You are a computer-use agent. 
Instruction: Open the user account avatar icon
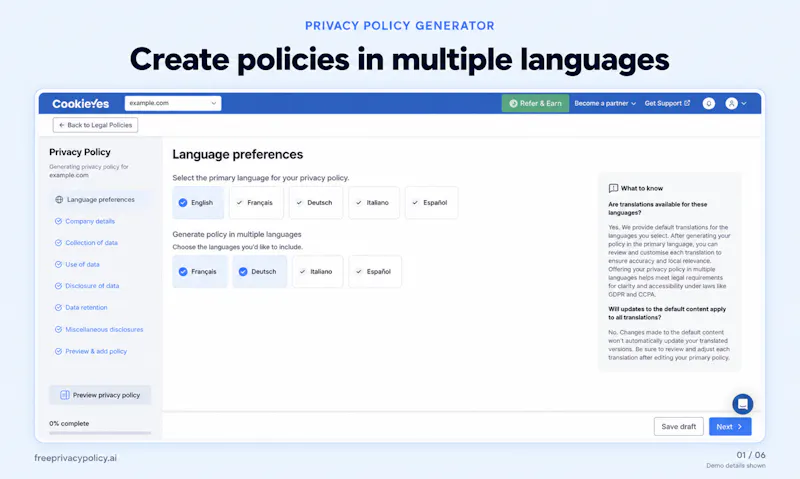[732, 104]
